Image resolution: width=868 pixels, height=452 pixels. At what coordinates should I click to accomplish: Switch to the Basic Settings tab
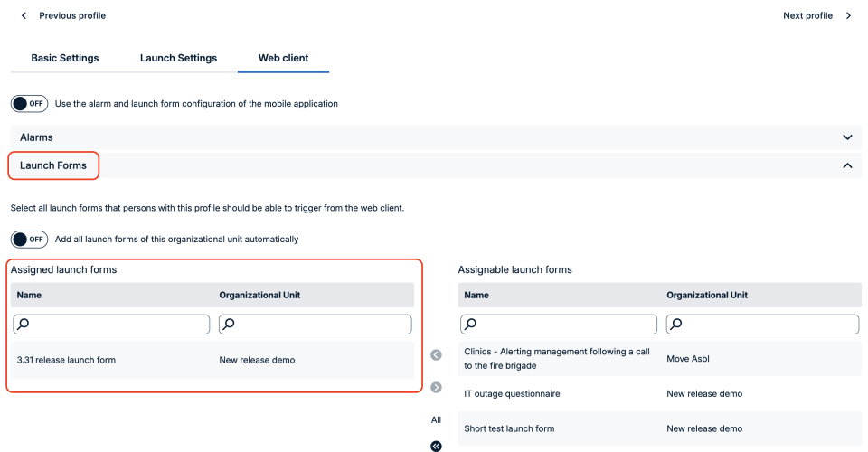(x=65, y=58)
